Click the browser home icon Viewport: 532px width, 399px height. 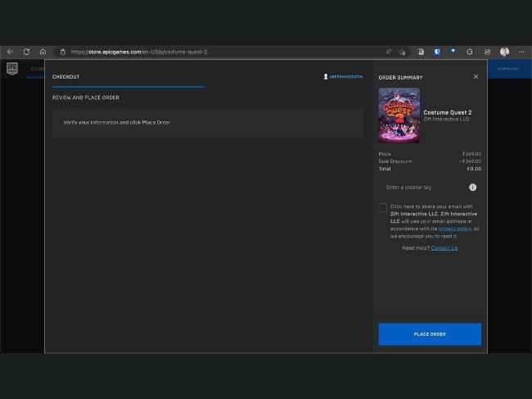[43, 52]
